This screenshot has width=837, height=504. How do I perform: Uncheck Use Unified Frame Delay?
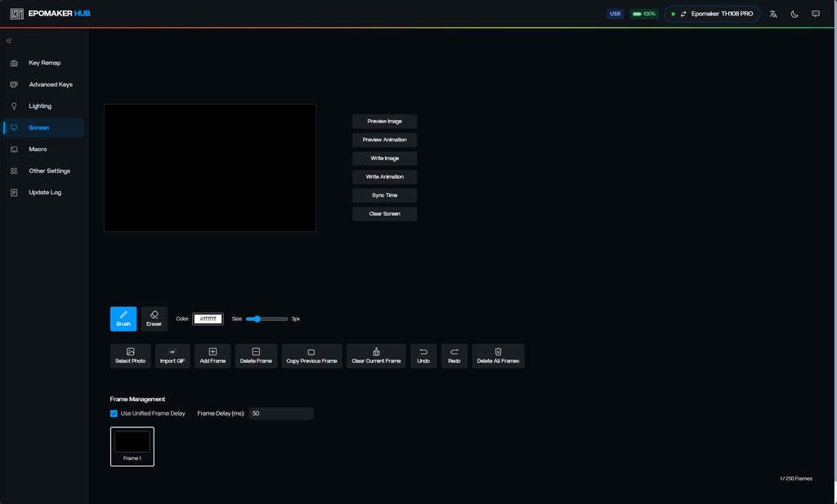click(x=114, y=414)
